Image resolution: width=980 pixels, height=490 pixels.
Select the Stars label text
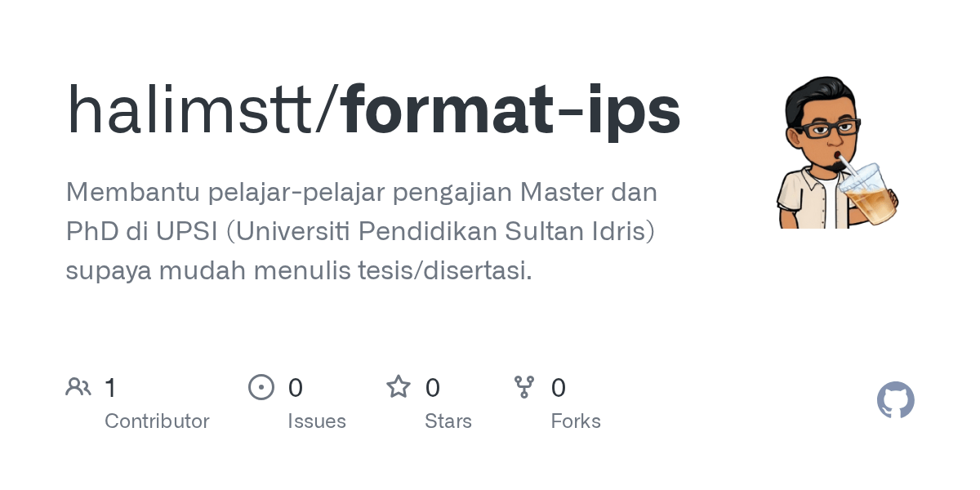448,421
